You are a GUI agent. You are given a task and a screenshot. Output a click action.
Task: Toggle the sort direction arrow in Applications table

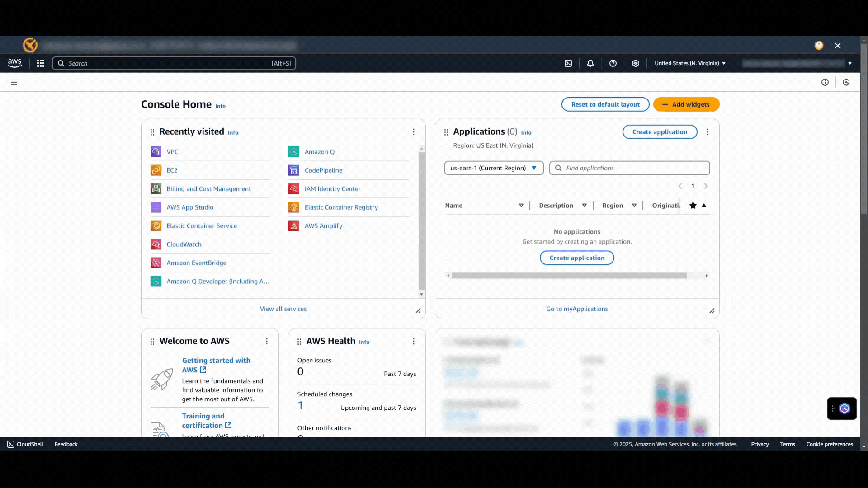[704, 205]
